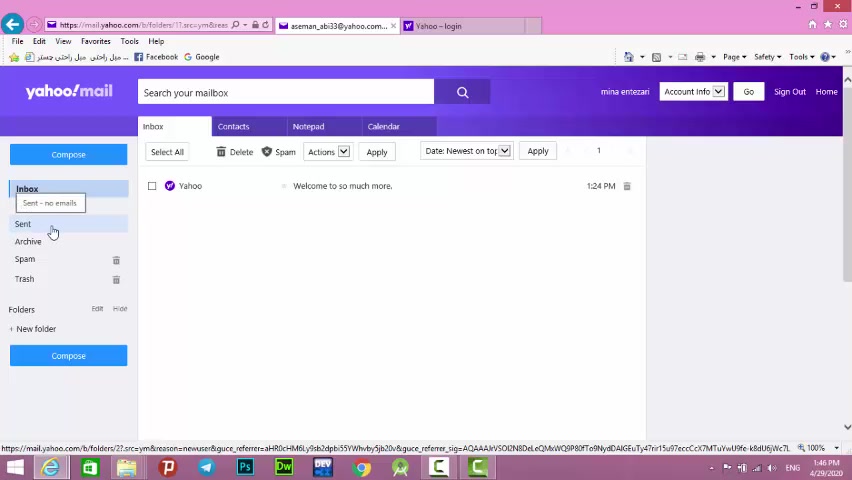The image size is (852, 480).
Task: Tick the checkbox for the Yahoo email
Action: click(152, 186)
